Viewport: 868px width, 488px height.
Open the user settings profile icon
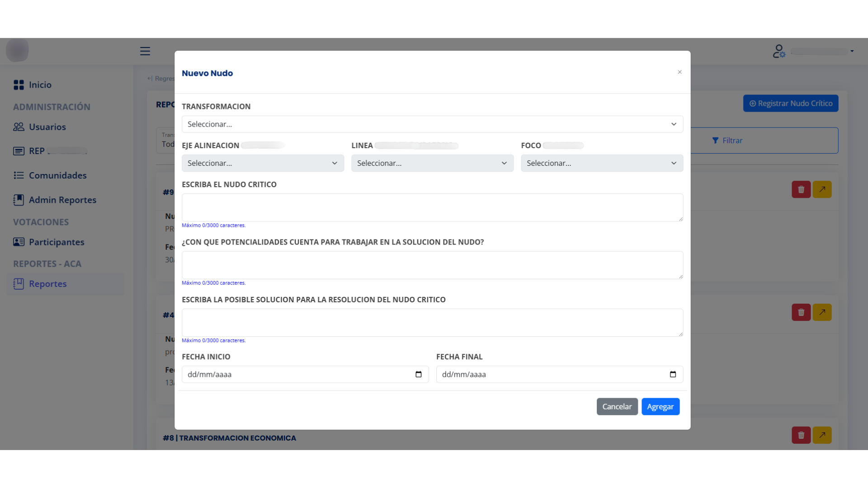[778, 51]
